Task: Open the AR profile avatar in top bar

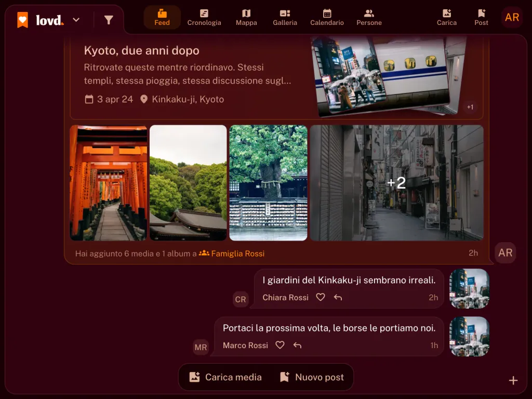Action: click(x=512, y=17)
